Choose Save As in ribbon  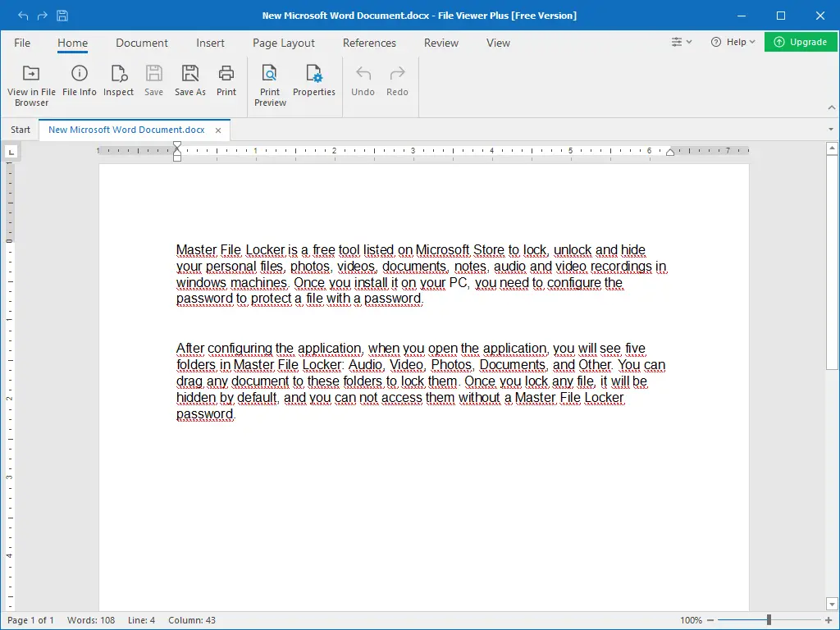coord(190,80)
